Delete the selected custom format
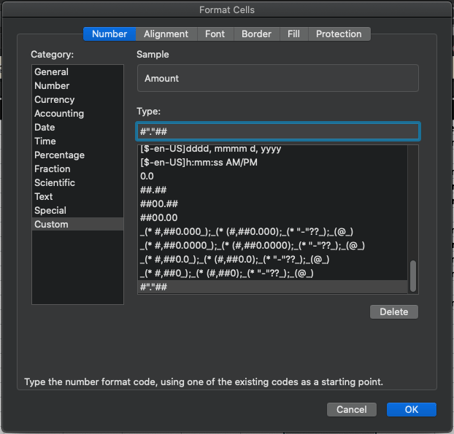Viewport: 454px width, 434px height. click(394, 312)
